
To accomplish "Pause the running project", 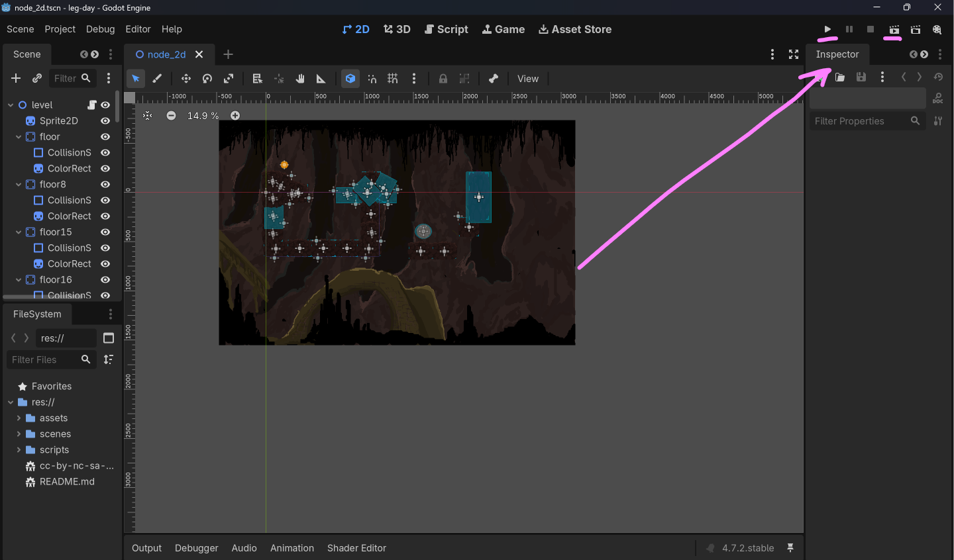I will (849, 29).
